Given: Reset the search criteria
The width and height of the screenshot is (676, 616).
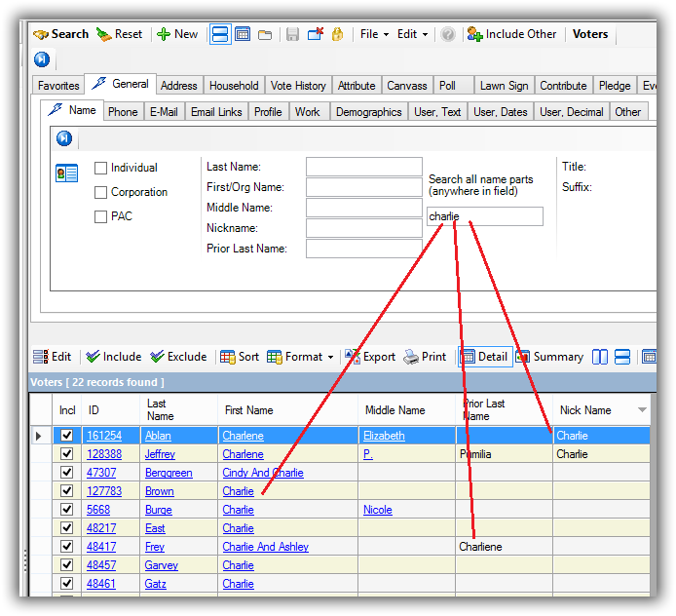Looking at the screenshot, I should pyautogui.click(x=119, y=34).
